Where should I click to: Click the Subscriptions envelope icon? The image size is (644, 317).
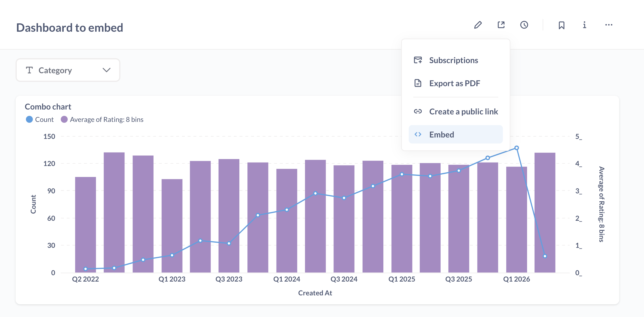pyautogui.click(x=418, y=60)
